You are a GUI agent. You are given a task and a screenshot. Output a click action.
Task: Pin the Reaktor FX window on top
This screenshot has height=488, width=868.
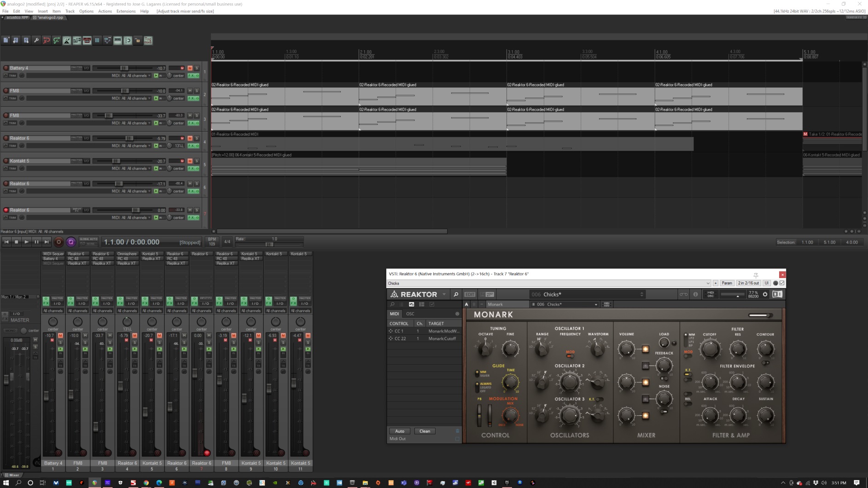(x=756, y=274)
